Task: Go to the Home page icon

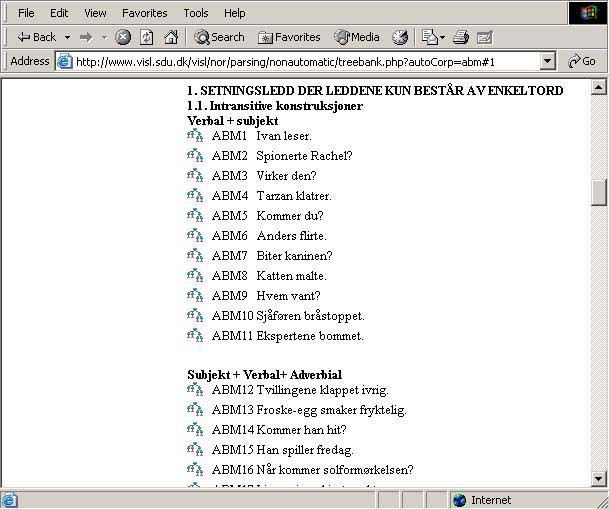Action: pyautogui.click(x=171, y=37)
